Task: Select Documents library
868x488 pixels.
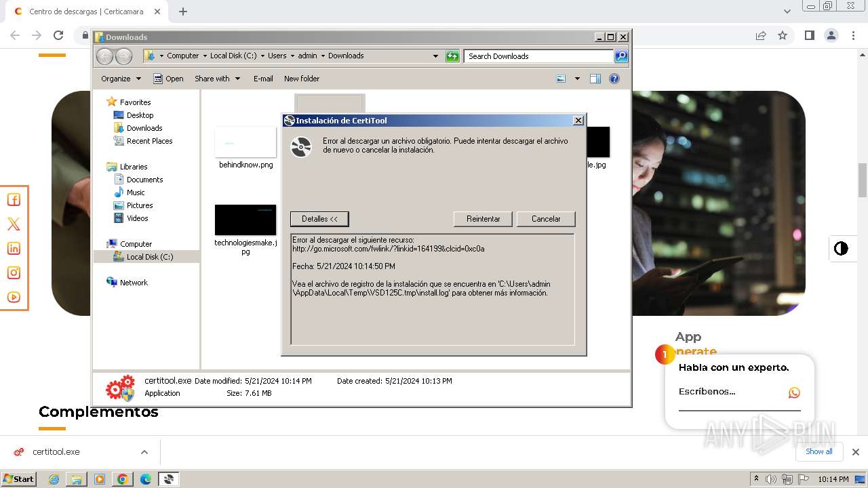Action: click(144, 180)
